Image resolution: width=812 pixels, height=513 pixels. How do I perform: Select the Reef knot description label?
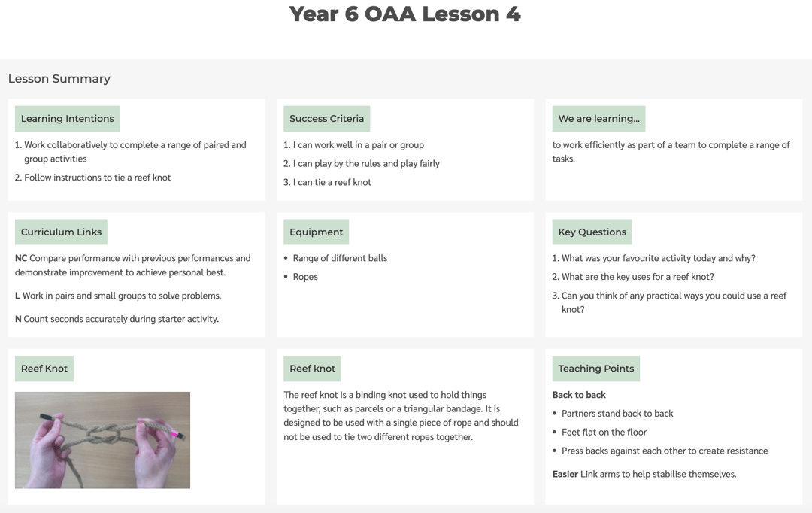point(312,369)
